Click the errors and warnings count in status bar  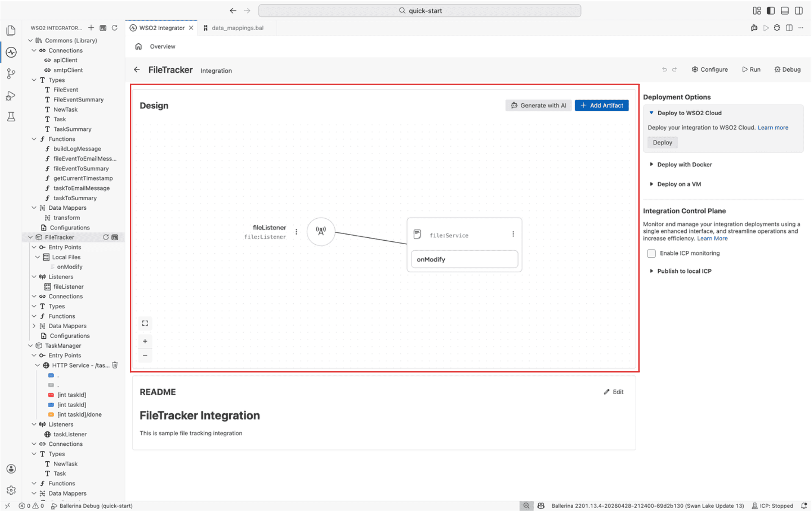pos(31,506)
